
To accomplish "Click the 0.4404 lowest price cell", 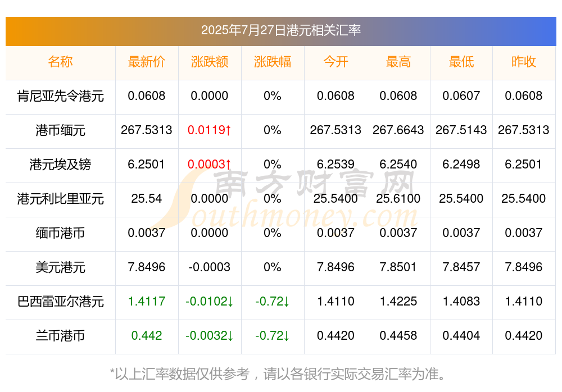I will pos(461,336).
